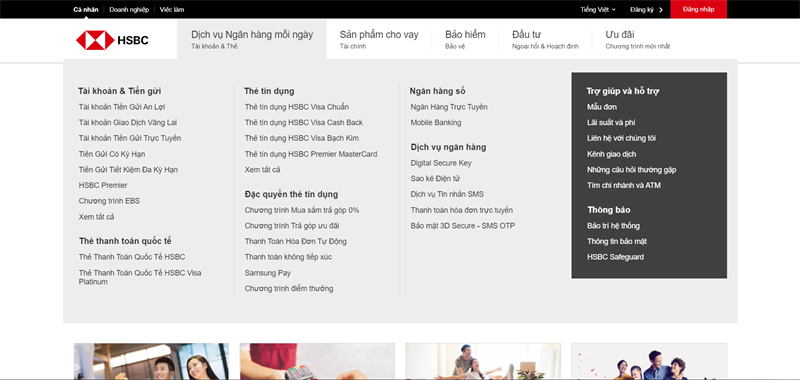Click Thẻ tín dụng HSBC Visa Bạch Kim
Screen dimensions: 800x380
(x=302, y=138)
